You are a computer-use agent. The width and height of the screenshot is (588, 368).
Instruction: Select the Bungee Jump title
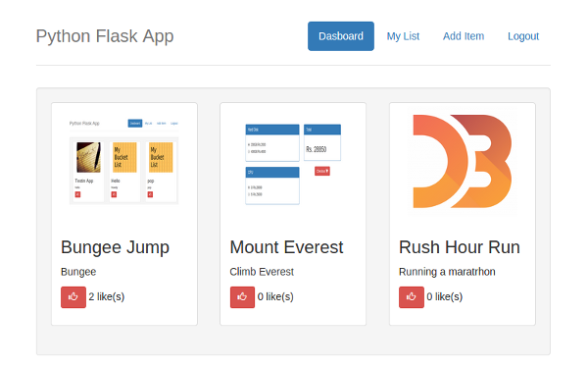click(115, 247)
